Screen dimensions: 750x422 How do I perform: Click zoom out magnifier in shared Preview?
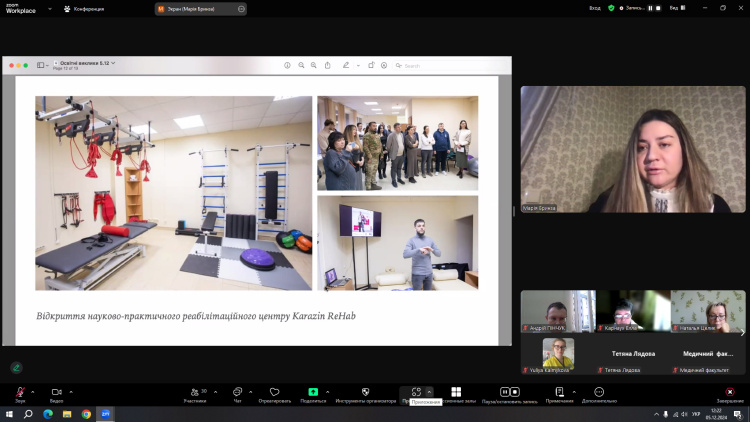click(301, 66)
